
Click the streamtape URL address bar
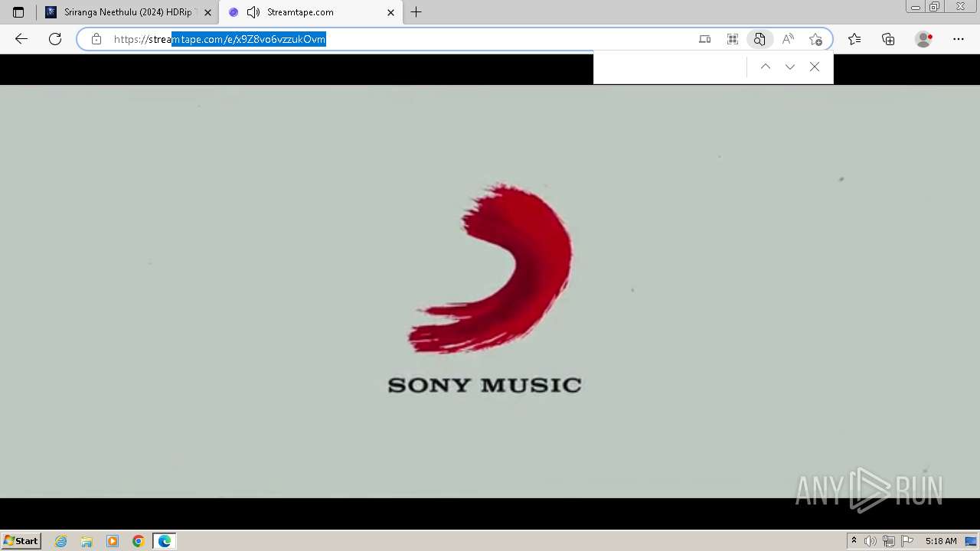pos(398,39)
